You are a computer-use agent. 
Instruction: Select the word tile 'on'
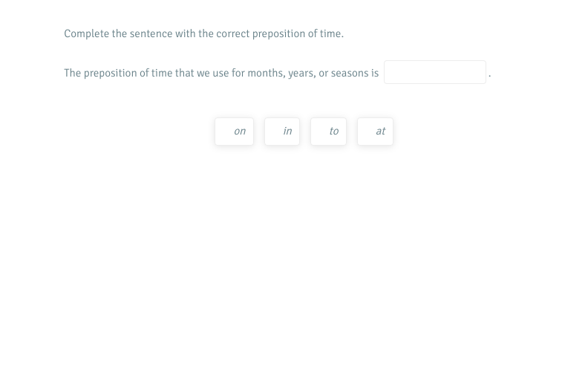[x=234, y=132]
